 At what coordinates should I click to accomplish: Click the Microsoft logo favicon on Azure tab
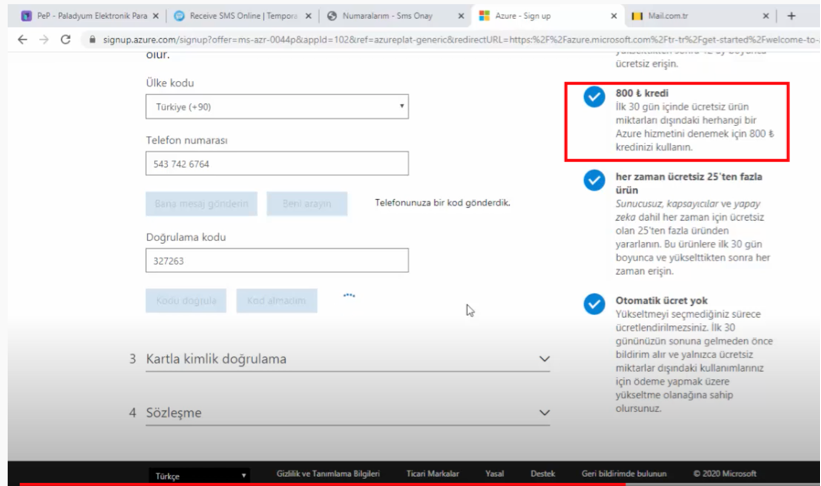click(484, 16)
